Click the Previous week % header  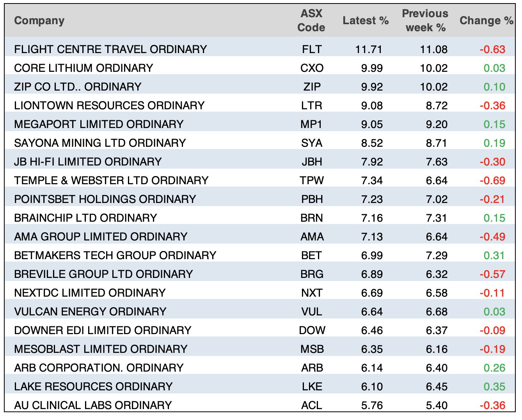pyautogui.click(x=425, y=21)
